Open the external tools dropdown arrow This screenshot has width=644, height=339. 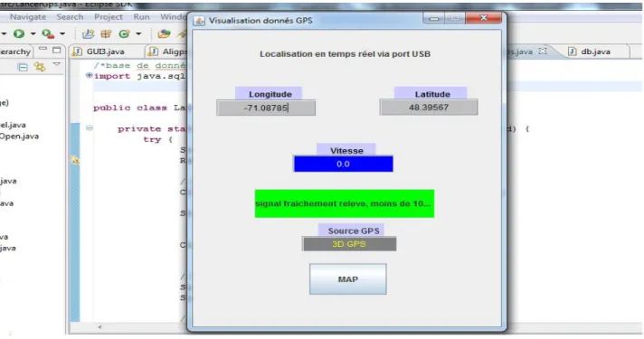62,33
